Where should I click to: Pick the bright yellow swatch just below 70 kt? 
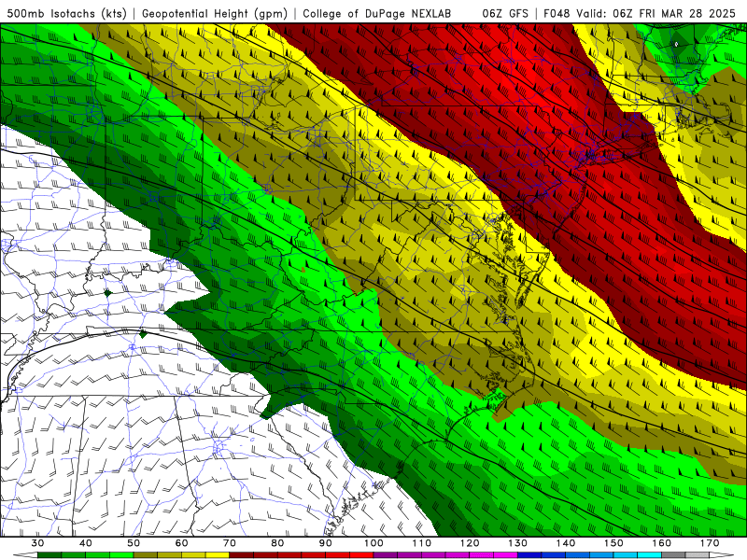(x=218, y=555)
